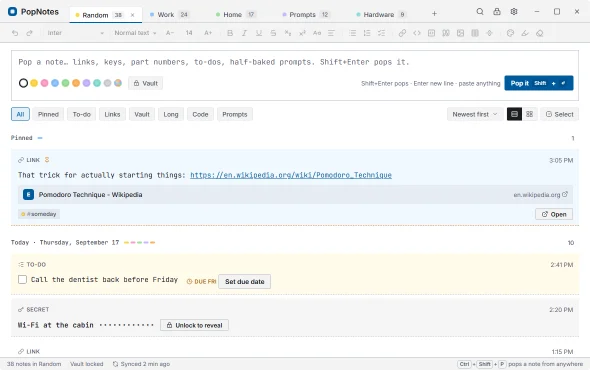Screen dimensions: 590x370
Task: Open Normal text style dropdown
Action: point(135,33)
